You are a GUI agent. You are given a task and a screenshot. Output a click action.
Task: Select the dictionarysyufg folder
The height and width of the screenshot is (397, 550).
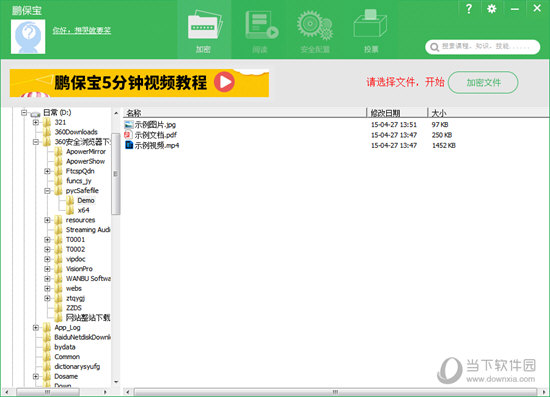click(x=77, y=367)
